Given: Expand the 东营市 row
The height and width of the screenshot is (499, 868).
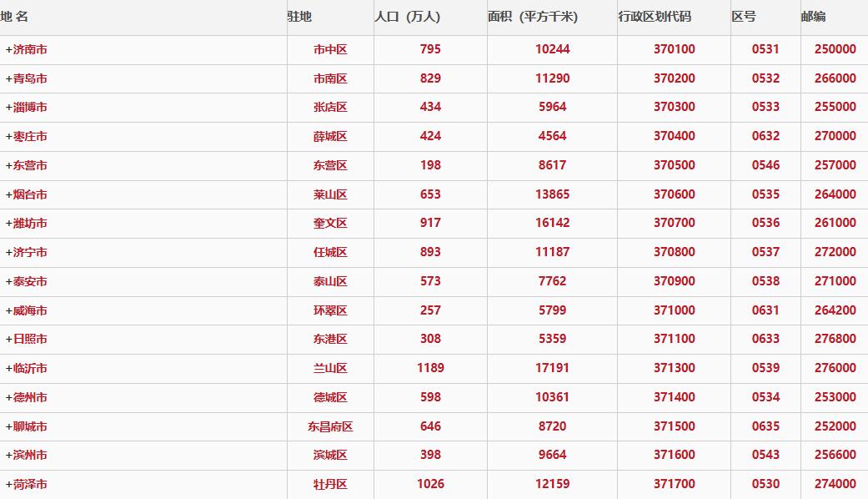Looking at the screenshot, I should coord(26,165).
